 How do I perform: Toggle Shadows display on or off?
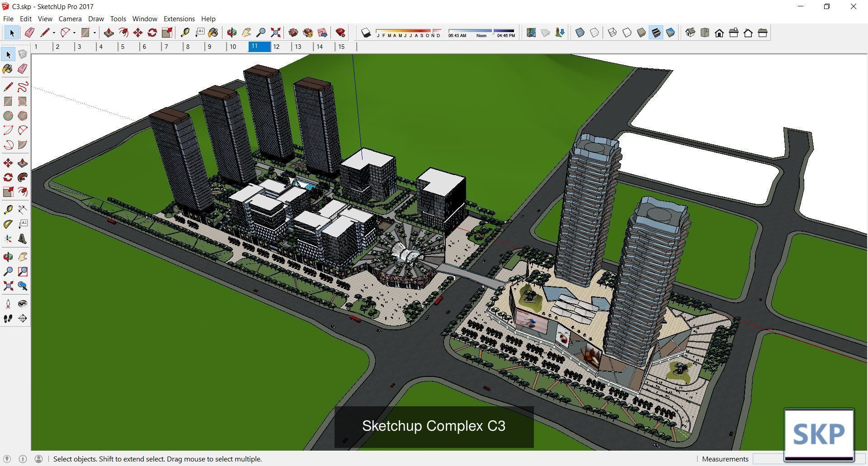(366, 33)
